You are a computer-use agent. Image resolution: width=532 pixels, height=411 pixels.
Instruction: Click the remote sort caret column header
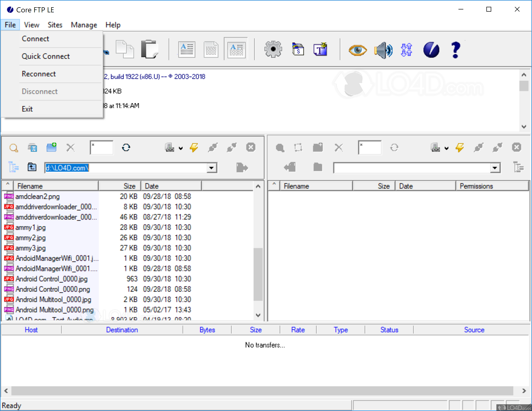pyautogui.click(x=274, y=186)
